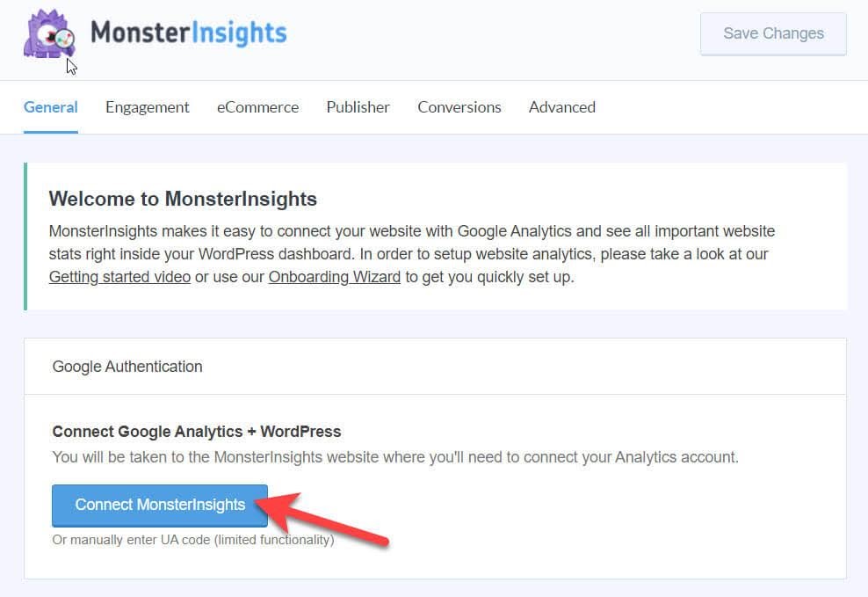This screenshot has height=597, width=868.
Task: Click the blue Connect MonsterInsights button
Action: coord(159,505)
